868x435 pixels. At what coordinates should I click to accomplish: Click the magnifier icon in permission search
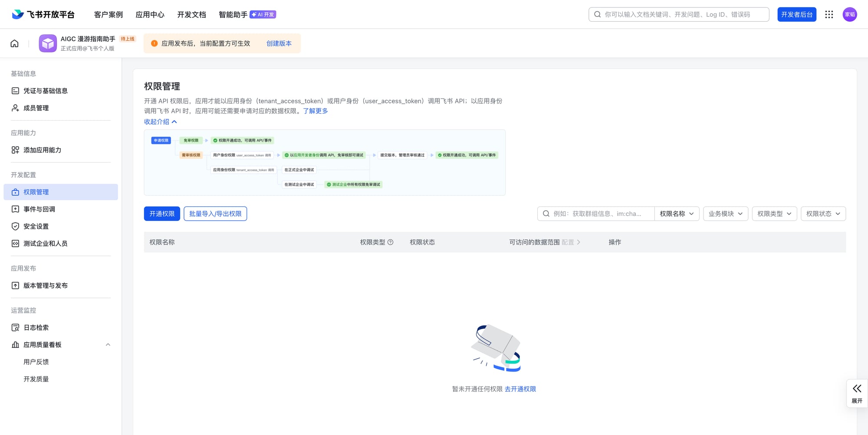click(x=546, y=214)
